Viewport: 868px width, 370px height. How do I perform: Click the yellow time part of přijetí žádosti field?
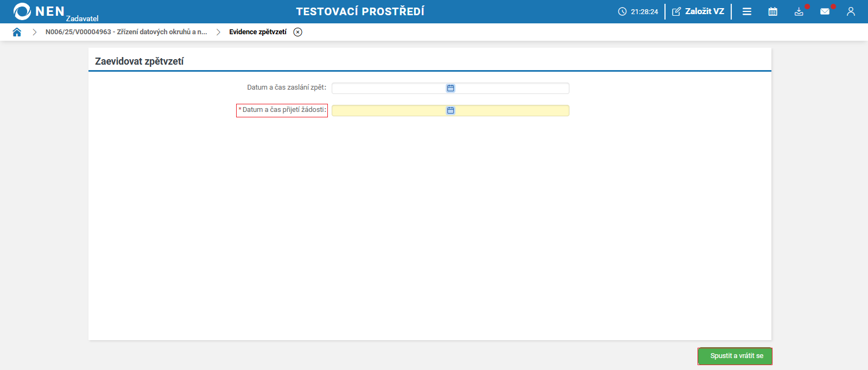[x=512, y=110]
